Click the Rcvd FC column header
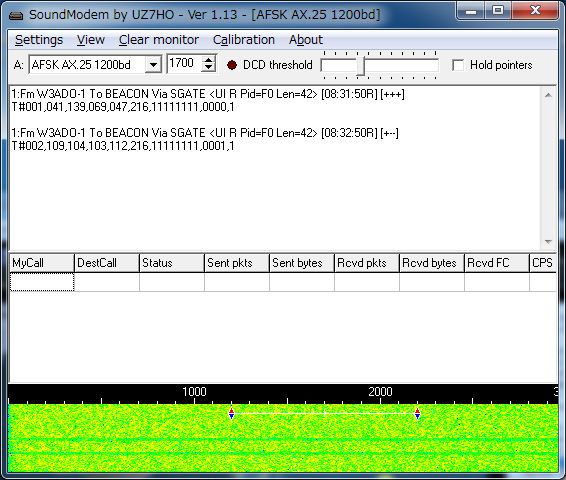This screenshot has width=566, height=480. [497, 263]
